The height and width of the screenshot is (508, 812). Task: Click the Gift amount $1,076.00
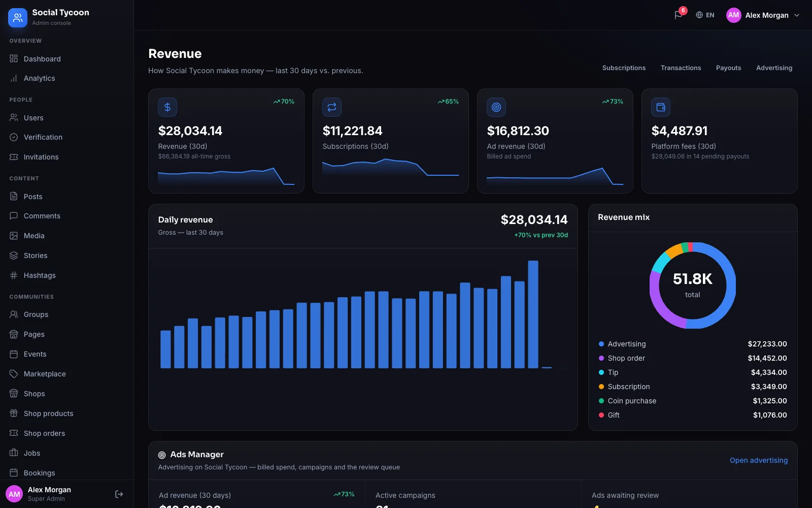pyautogui.click(x=770, y=415)
